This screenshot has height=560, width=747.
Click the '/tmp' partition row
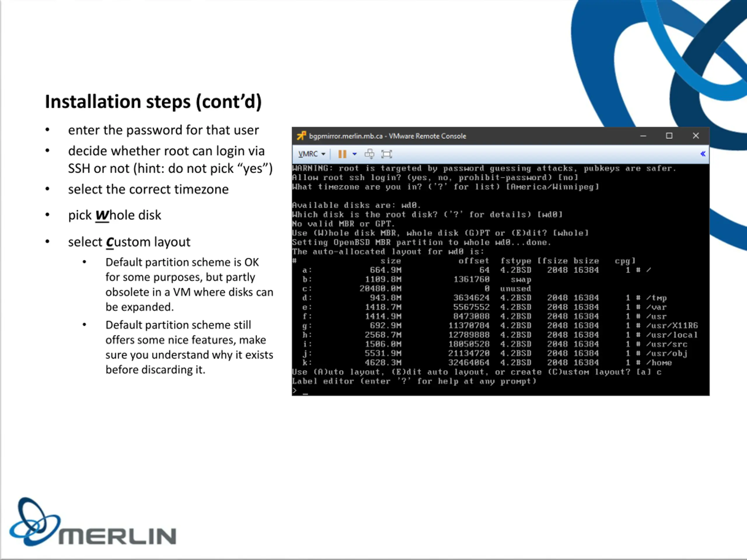[x=484, y=298]
